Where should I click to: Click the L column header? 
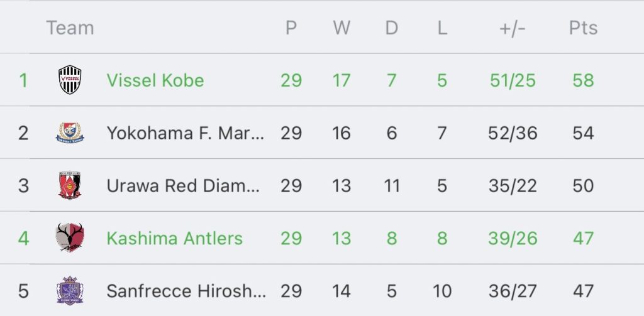442,28
